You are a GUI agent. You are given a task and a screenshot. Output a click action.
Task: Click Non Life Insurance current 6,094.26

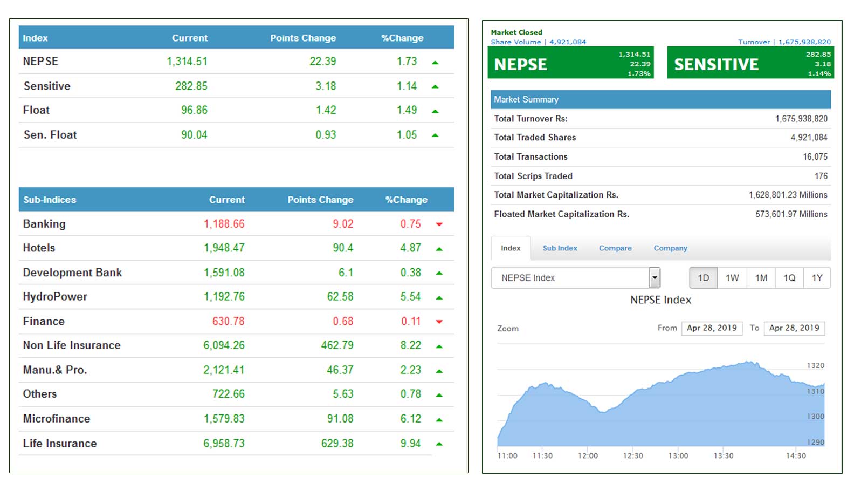(224, 345)
